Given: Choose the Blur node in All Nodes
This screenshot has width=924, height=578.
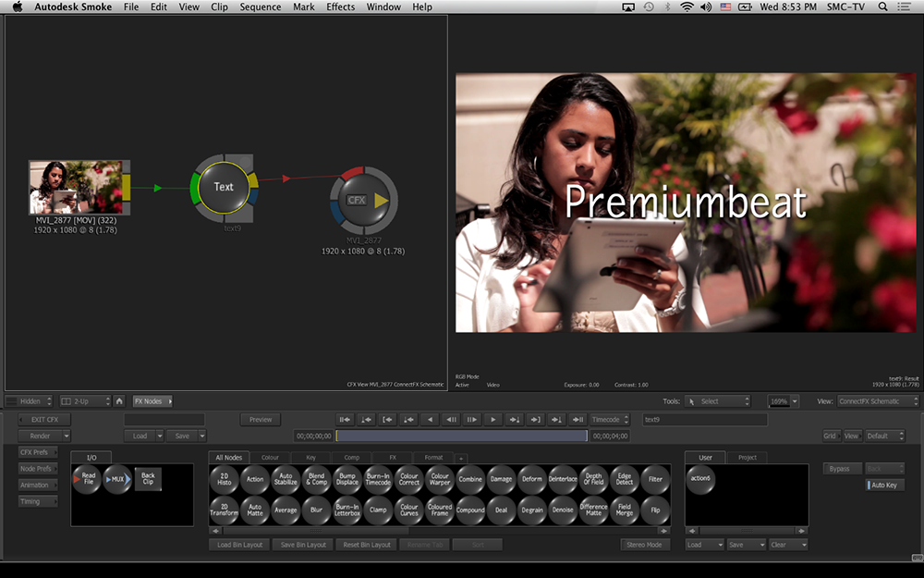Looking at the screenshot, I should click(316, 510).
